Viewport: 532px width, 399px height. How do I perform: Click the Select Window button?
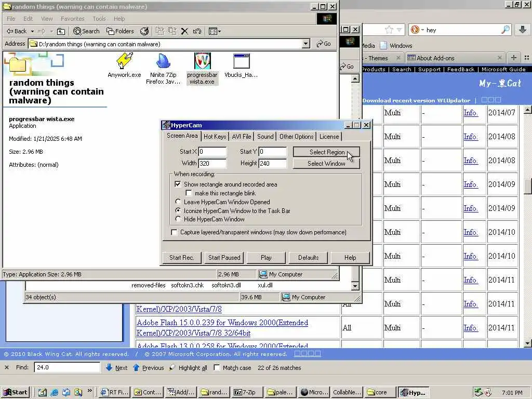(326, 164)
